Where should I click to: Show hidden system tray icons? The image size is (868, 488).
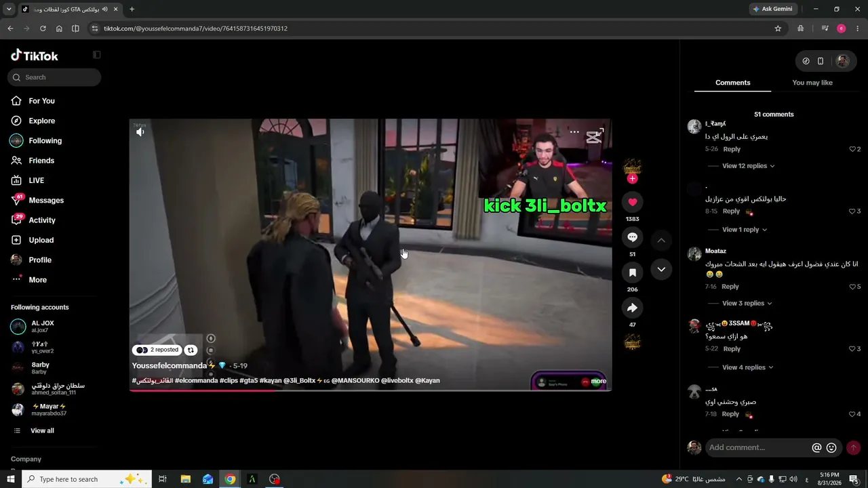[739, 479]
